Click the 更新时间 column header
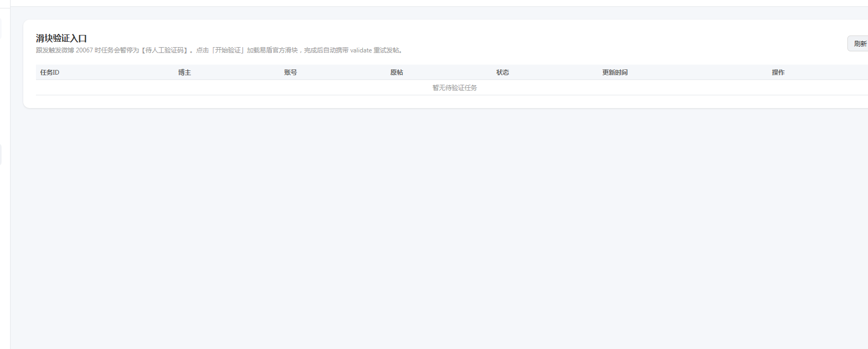This screenshot has width=868, height=349. 615,73
